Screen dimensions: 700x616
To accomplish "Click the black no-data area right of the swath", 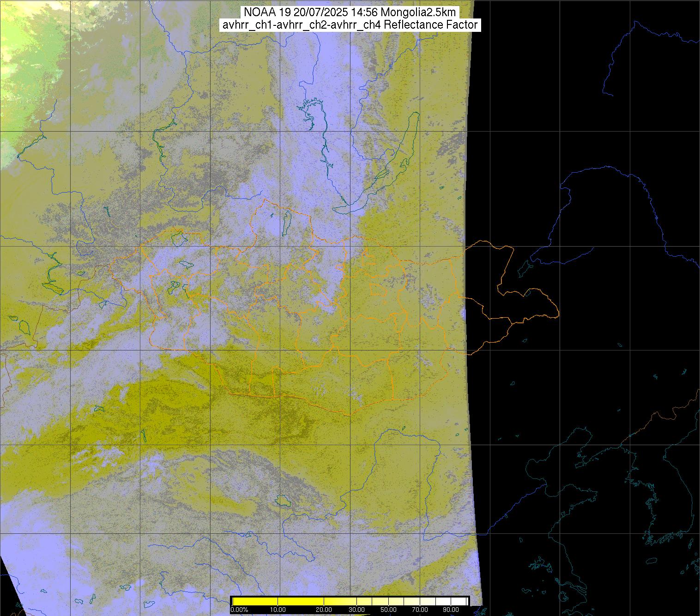I will click(x=577, y=115).
